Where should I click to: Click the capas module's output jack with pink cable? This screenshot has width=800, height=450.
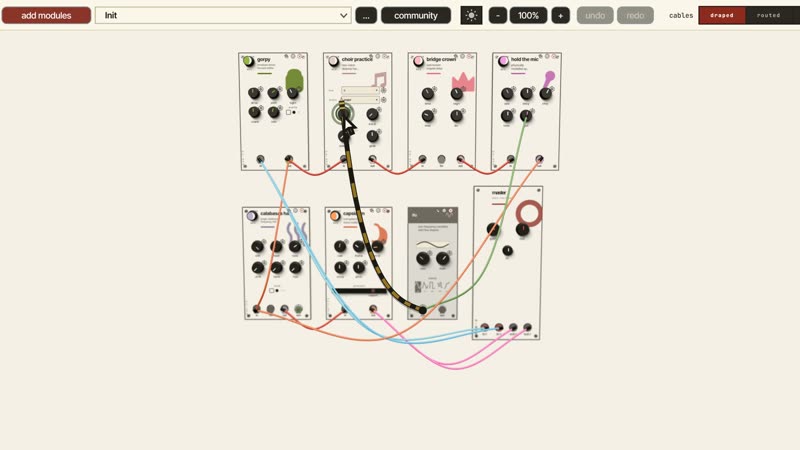point(373,309)
